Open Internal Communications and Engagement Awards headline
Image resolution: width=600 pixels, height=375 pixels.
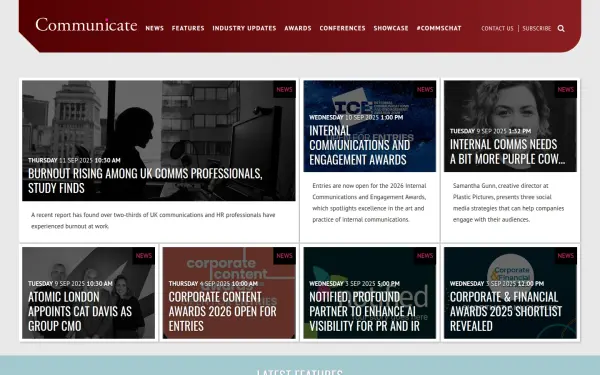tap(360, 145)
